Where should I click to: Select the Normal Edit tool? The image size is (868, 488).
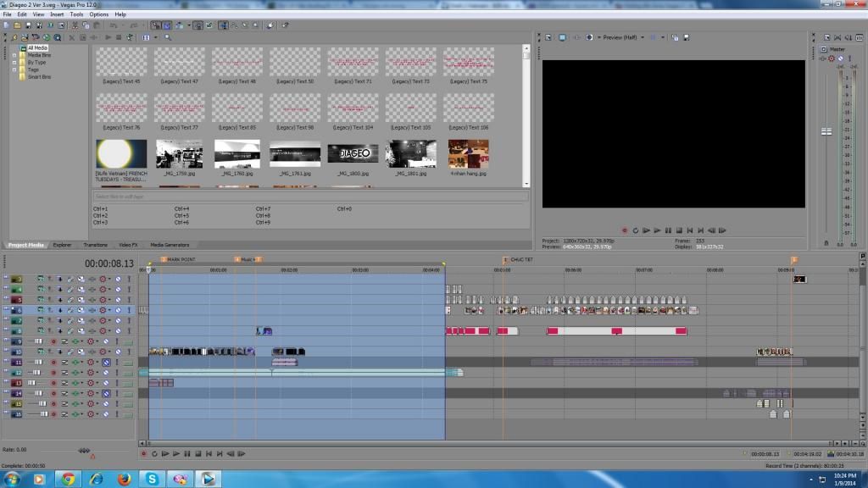[223, 25]
